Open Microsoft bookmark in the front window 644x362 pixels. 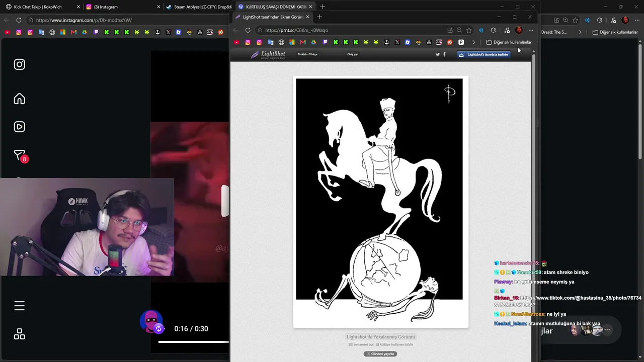point(292,42)
